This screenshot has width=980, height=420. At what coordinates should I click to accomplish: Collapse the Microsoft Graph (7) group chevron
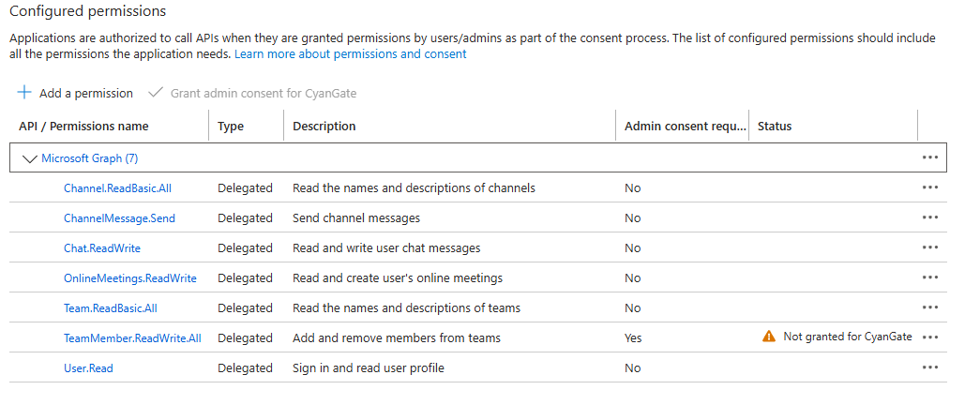[29, 158]
